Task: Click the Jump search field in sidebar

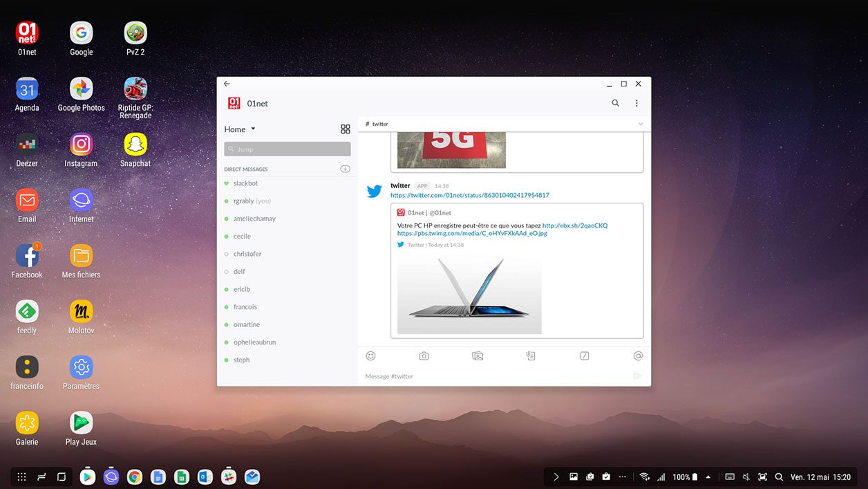Action: pos(287,149)
